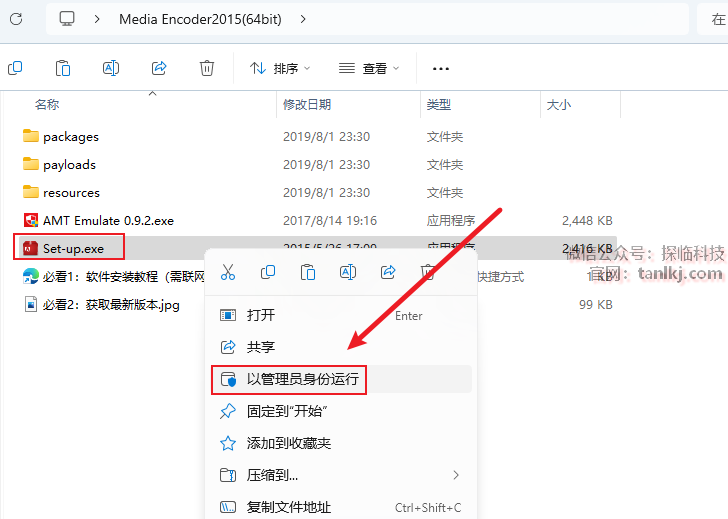Screen dimensions: 728x519
Task: Click the 2,448 KB size cell
Action: (587, 221)
